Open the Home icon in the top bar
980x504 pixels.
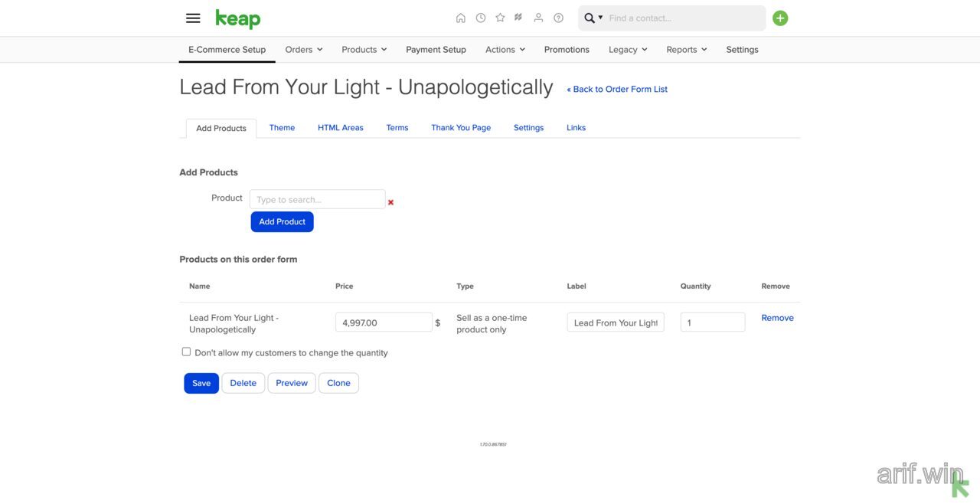[460, 17]
